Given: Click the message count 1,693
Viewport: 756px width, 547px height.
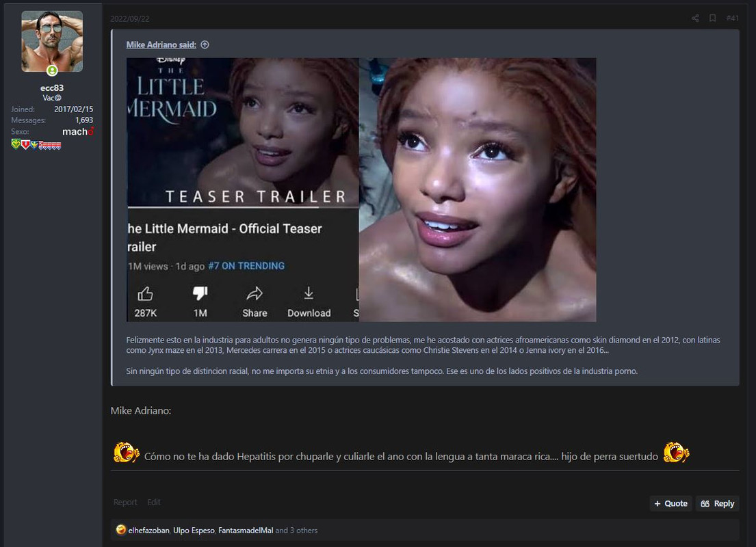Looking at the screenshot, I should pos(84,120).
